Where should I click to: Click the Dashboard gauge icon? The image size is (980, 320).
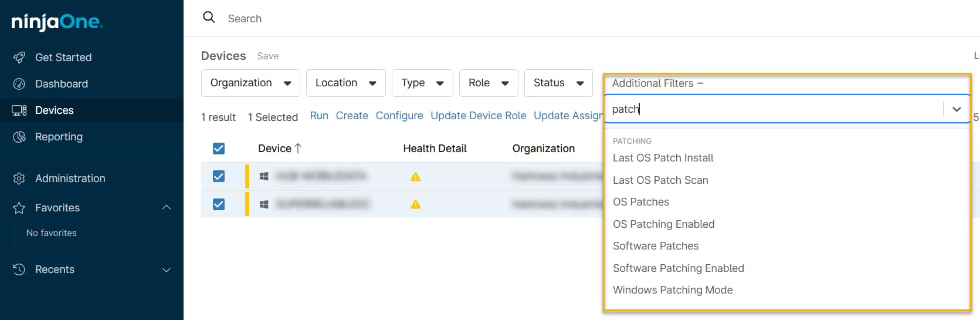point(19,84)
